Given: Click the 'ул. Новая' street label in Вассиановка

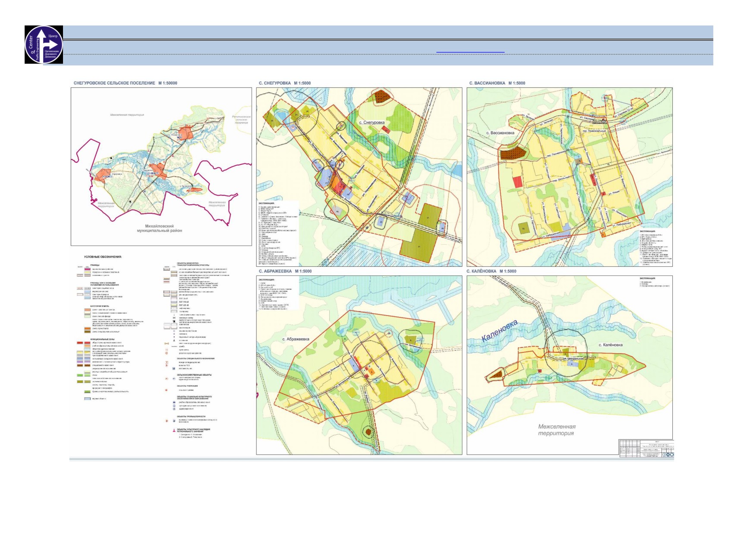Looking at the screenshot, I should (614, 193).
